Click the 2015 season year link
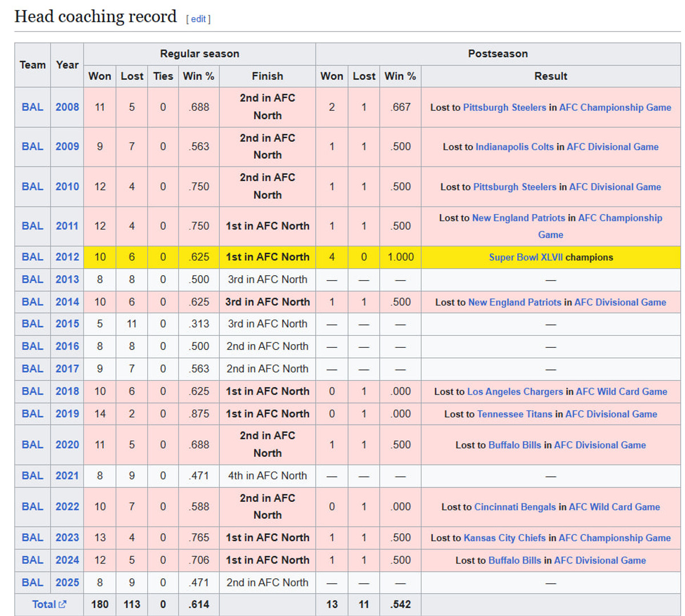The image size is (685, 616). coord(67,324)
